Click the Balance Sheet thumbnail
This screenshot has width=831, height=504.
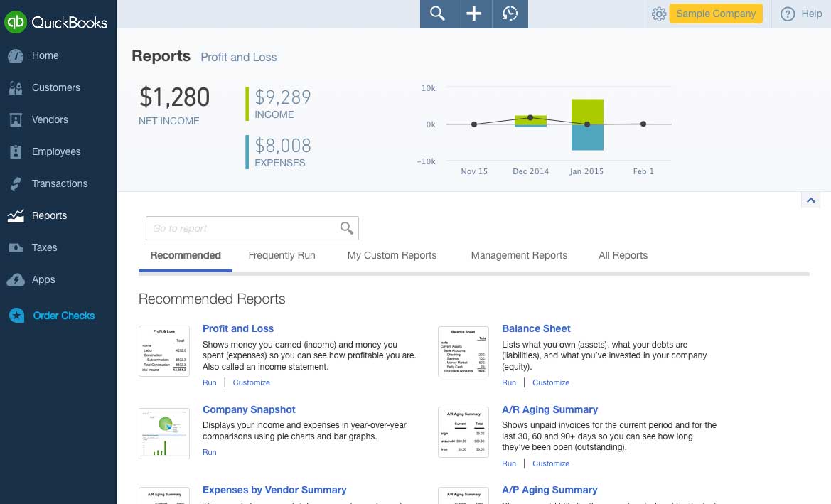[463, 351]
